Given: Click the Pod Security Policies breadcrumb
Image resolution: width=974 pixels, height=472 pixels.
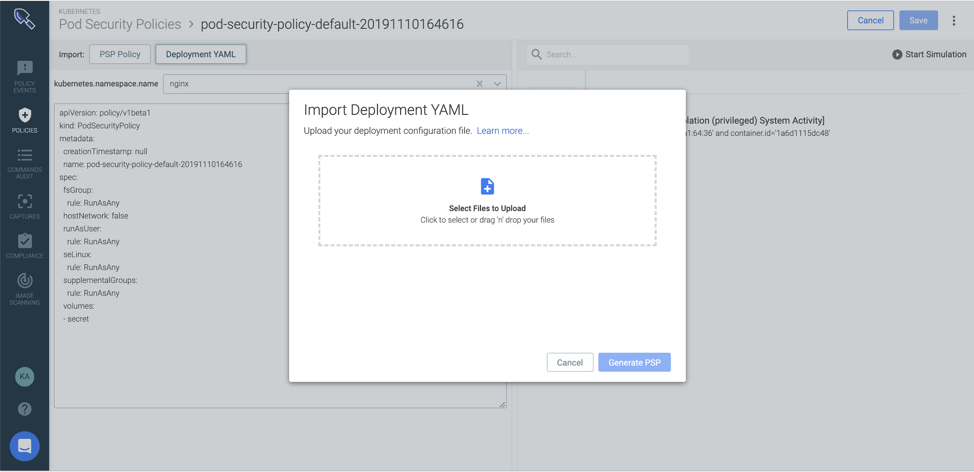Looking at the screenshot, I should [120, 24].
